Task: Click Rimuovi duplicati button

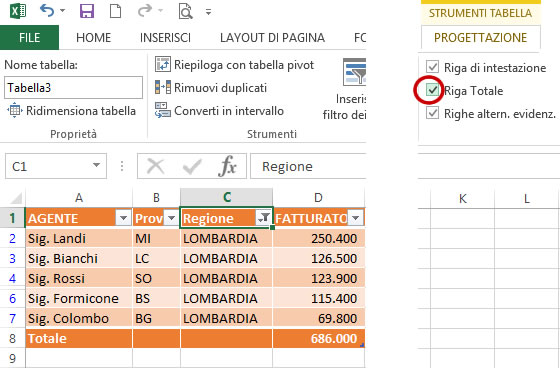Action: [x=211, y=88]
